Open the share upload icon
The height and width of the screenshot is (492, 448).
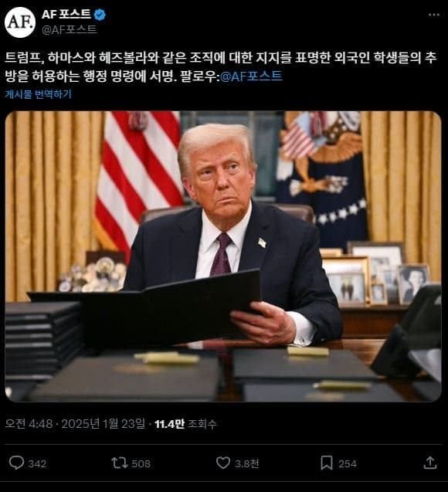pos(430,463)
